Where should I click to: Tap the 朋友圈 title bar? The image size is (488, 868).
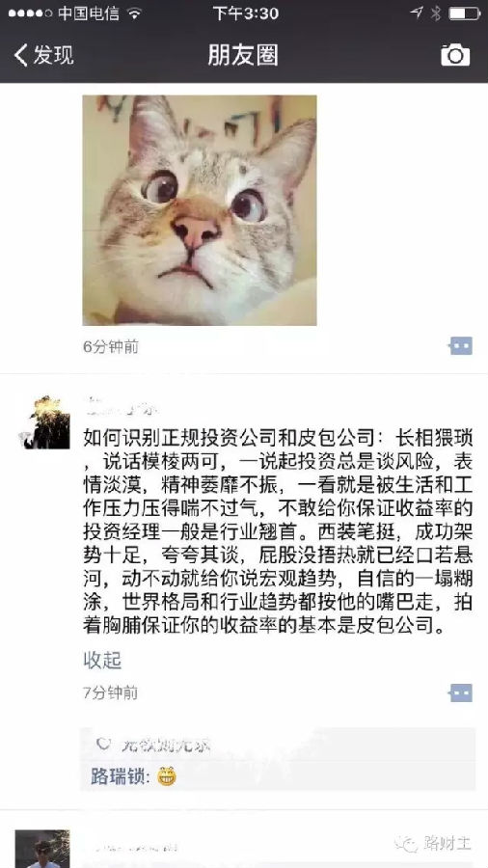[243, 55]
